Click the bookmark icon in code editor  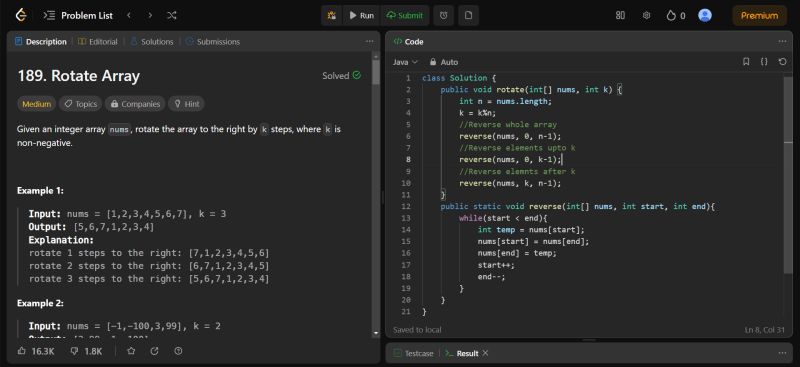[x=746, y=62]
